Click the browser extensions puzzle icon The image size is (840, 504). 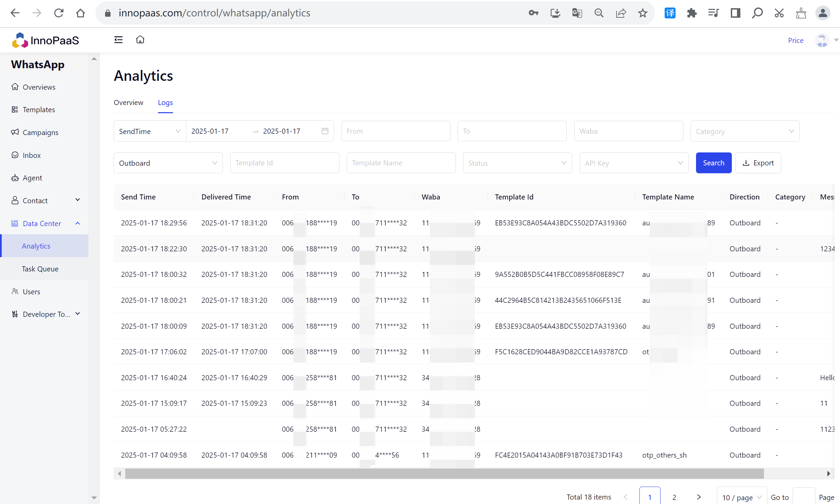tap(692, 13)
